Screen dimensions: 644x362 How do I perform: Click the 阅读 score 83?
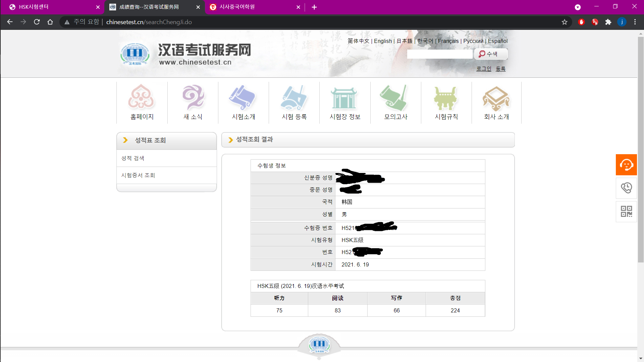point(337,310)
